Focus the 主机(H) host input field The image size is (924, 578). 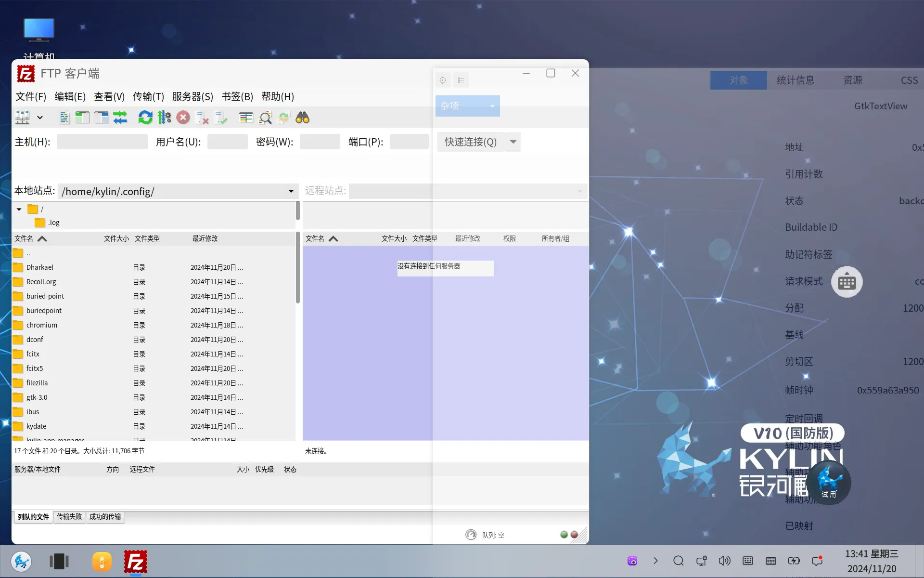pos(102,142)
